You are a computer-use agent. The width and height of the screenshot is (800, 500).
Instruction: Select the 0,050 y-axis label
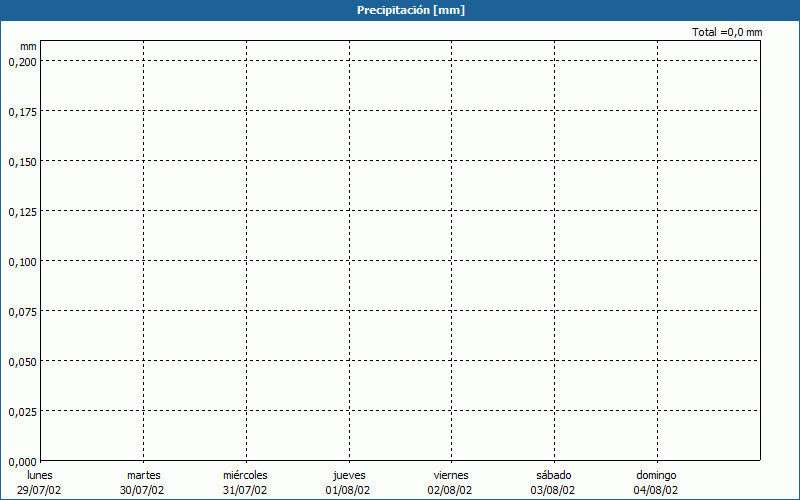pos(22,362)
